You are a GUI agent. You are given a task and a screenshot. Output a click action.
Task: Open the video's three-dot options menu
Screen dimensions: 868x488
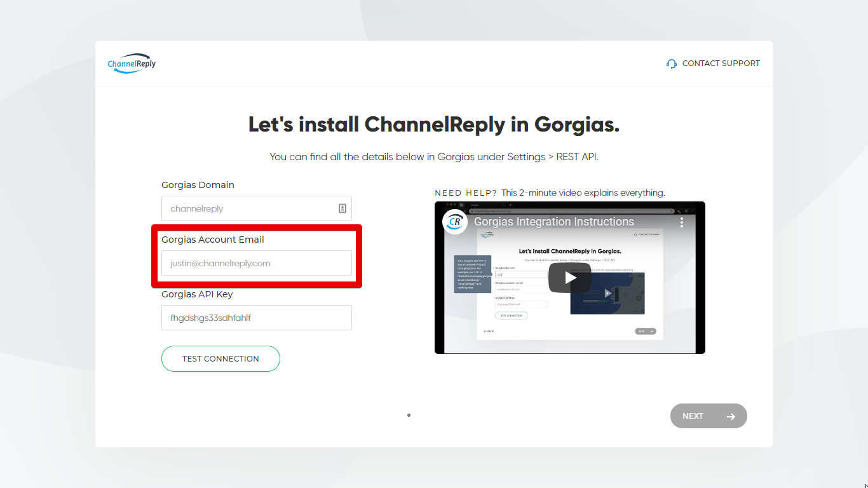click(x=681, y=222)
